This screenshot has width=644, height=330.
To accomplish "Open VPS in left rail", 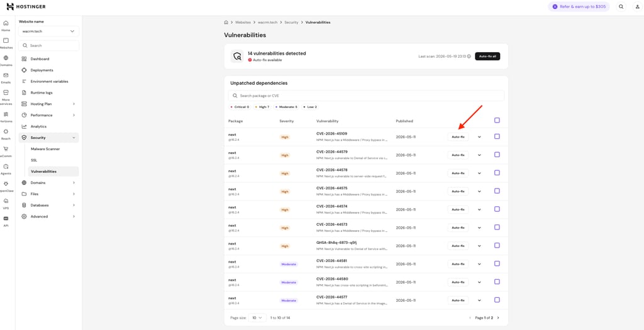I will coord(6,204).
